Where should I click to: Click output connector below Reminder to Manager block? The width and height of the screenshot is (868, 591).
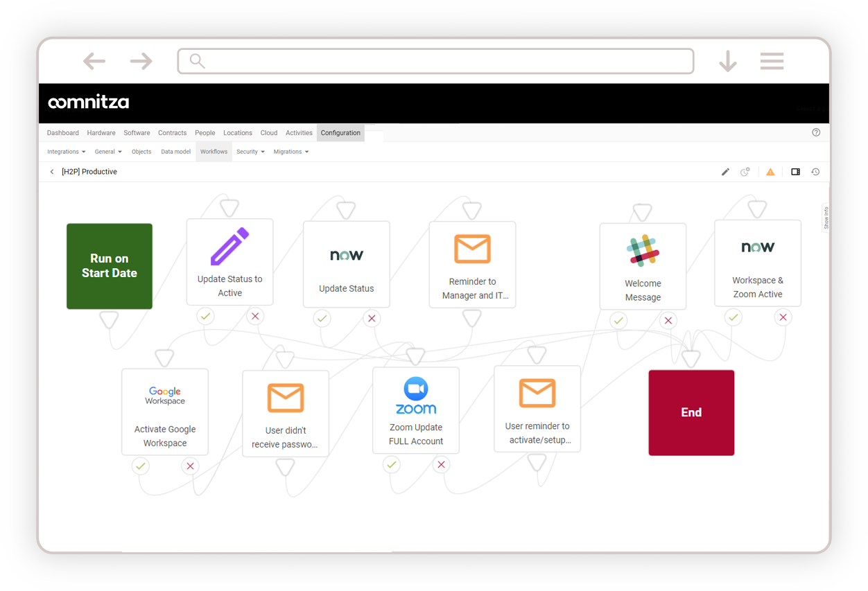(472, 317)
